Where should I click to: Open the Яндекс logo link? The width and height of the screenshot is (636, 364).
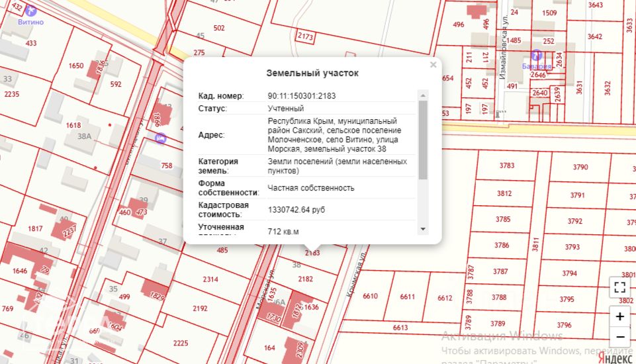click(x=615, y=358)
